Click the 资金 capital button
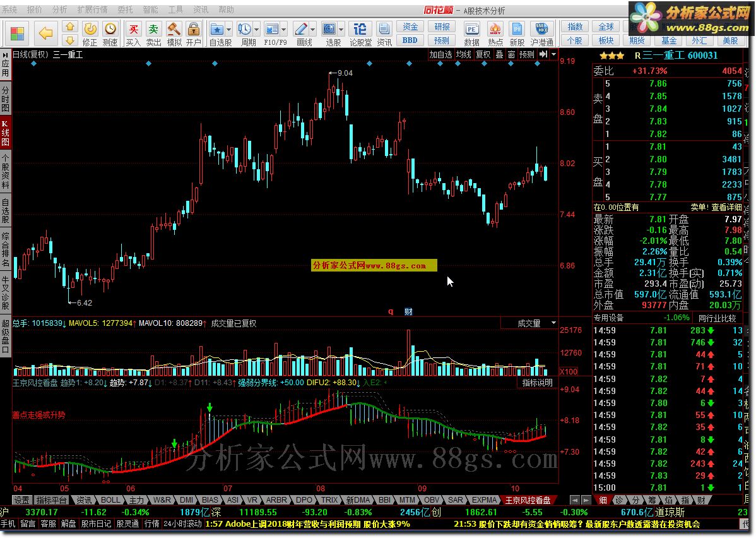The height and width of the screenshot is (538, 756). 410,27
